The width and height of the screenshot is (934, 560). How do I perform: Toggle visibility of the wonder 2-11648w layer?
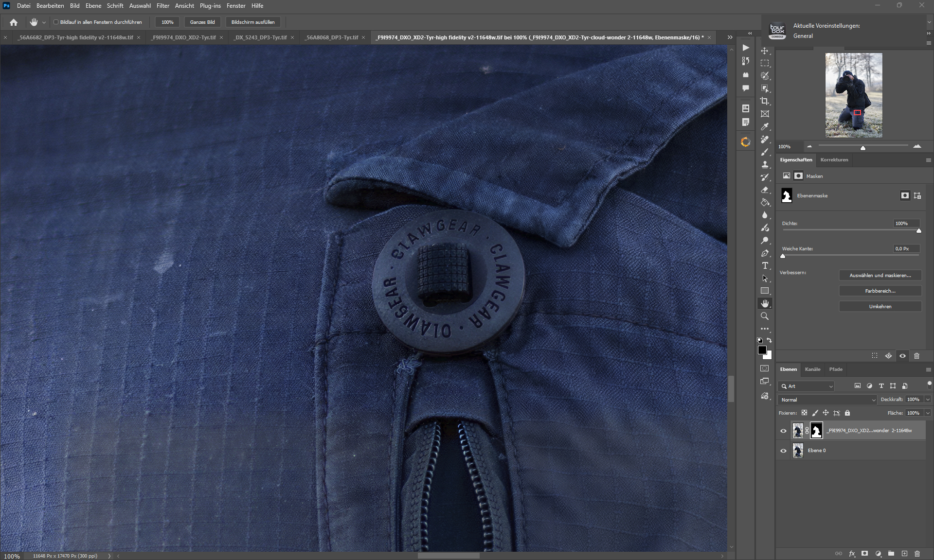(783, 431)
